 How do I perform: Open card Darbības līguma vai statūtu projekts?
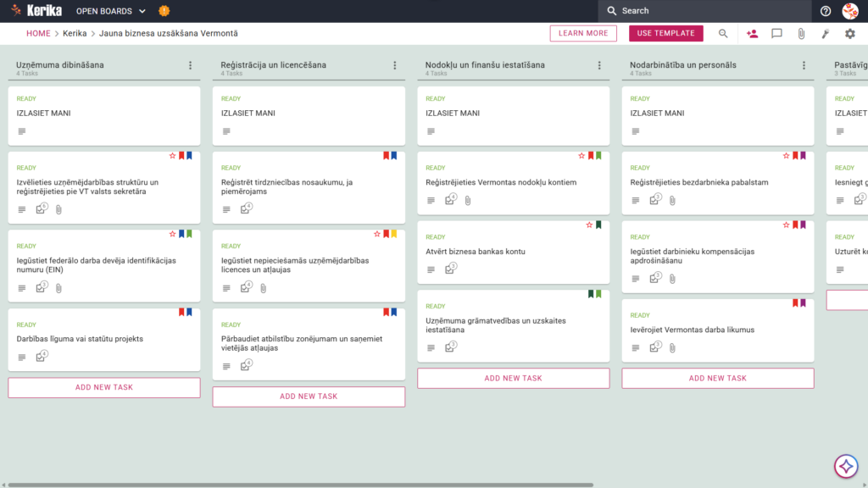pyautogui.click(x=104, y=340)
